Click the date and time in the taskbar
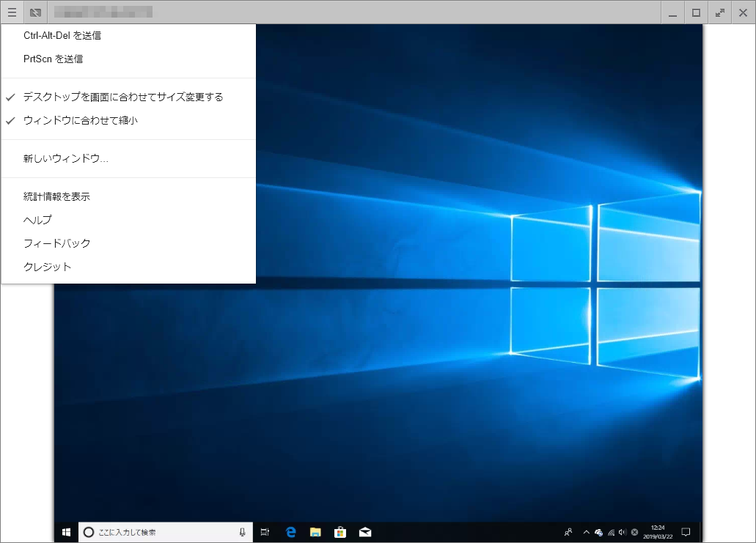Screen dimensions: 756x543 point(658,532)
